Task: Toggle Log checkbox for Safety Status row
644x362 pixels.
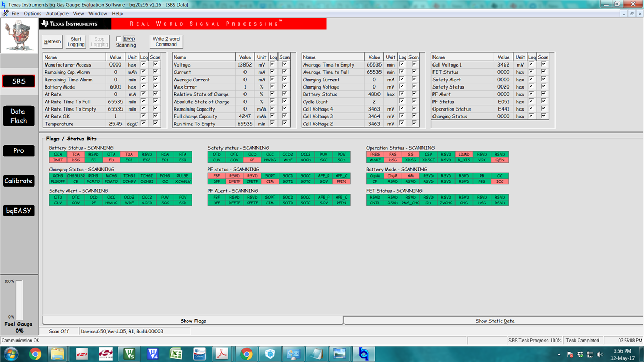Action: 531,86
